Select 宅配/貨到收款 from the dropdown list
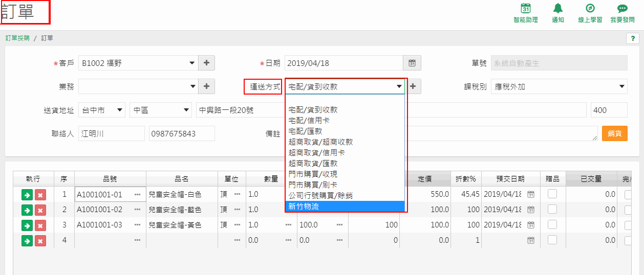The height and width of the screenshot is (275, 644). [345, 109]
